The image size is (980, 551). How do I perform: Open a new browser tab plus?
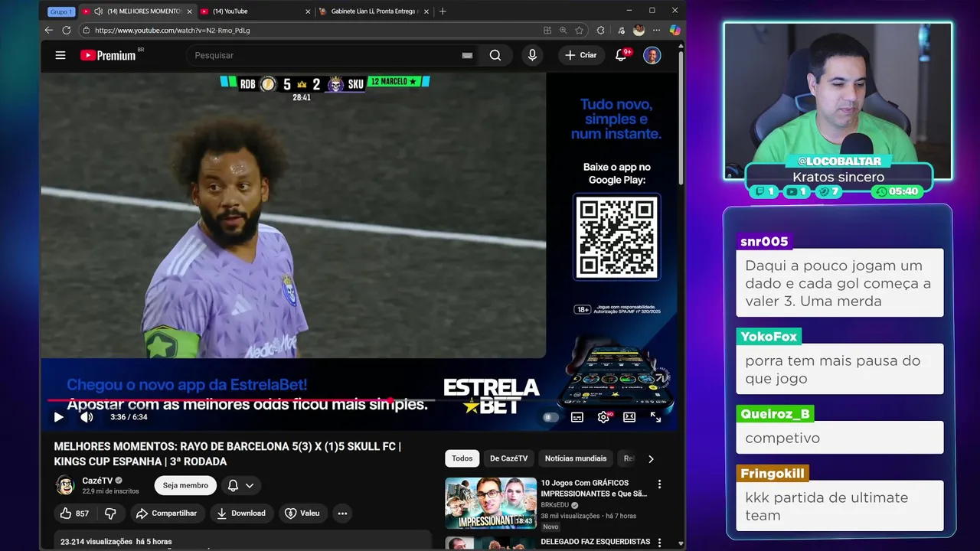(443, 11)
